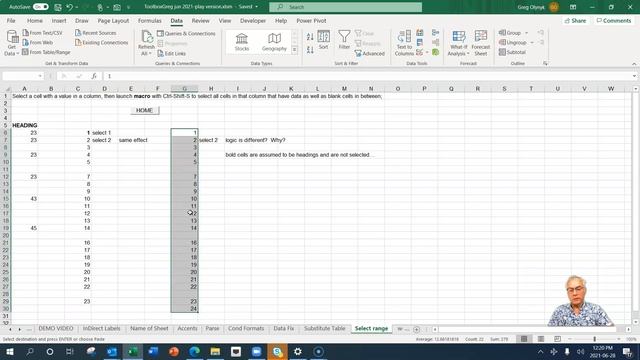This screenshot has width=640, height=360.
Task: Sort A to Z ascending
Action: pyautogui.click(x=310, y=37)
